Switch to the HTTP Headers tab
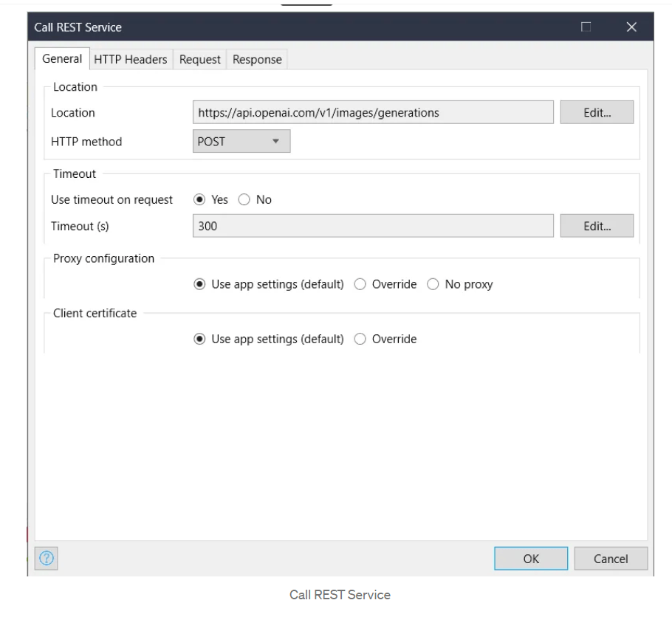Viewport: 672px width, 617px height. click(x=130, y=59)
